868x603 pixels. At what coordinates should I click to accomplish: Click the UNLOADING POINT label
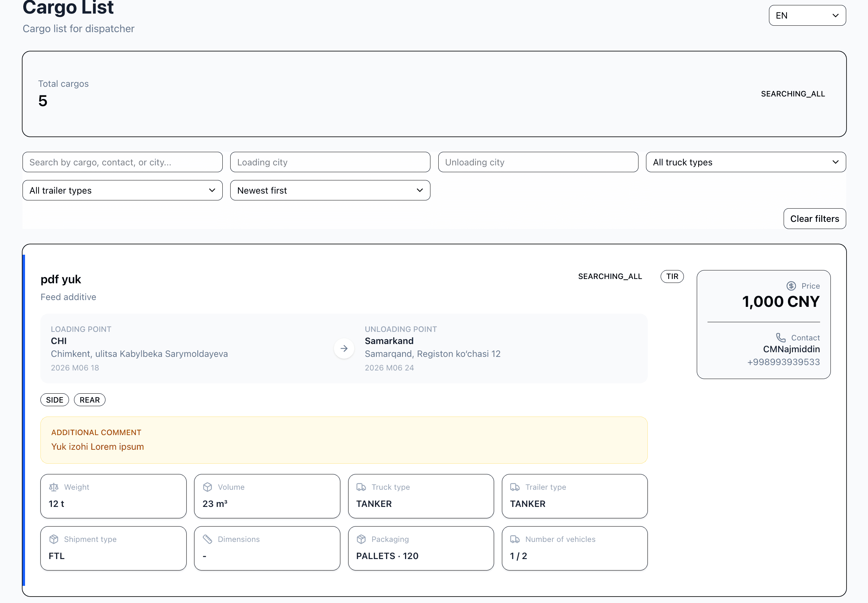[401, 329]
